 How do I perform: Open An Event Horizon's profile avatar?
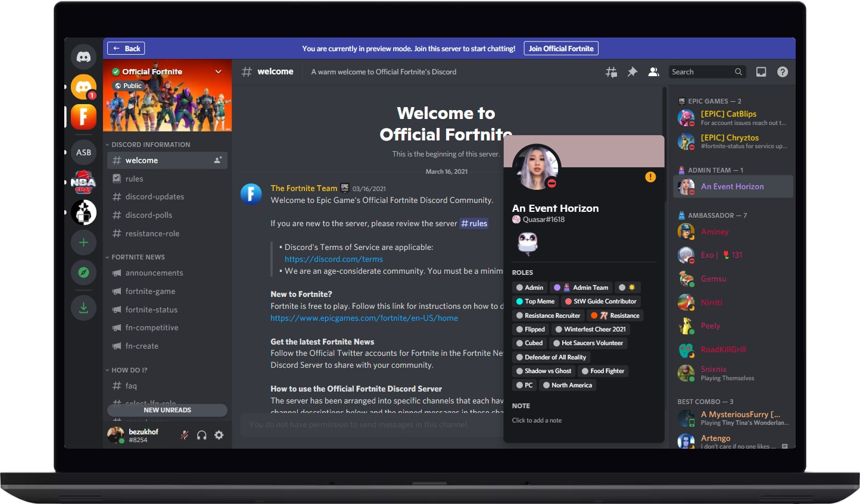pyautogui.click(x=536, y=168)
